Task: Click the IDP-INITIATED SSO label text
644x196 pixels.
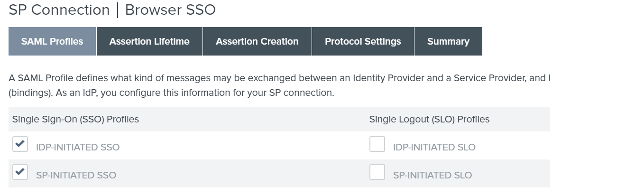Action: pos(78,147)
